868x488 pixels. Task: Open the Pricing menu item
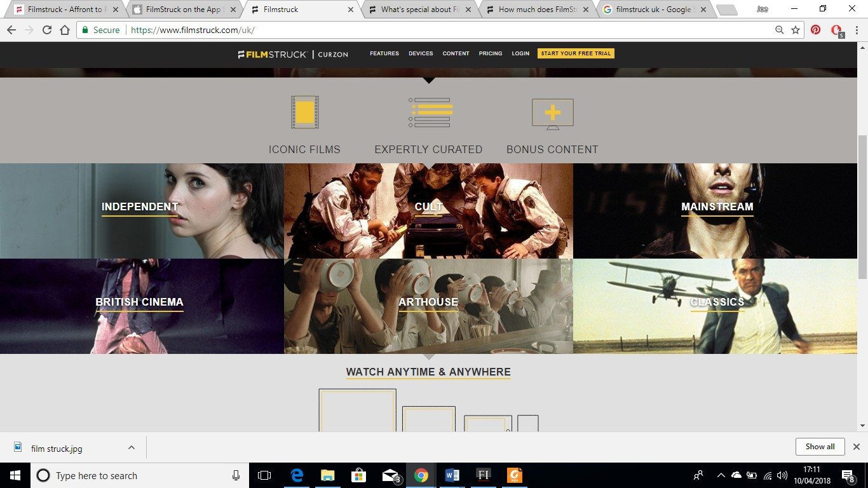coord(491,53)
